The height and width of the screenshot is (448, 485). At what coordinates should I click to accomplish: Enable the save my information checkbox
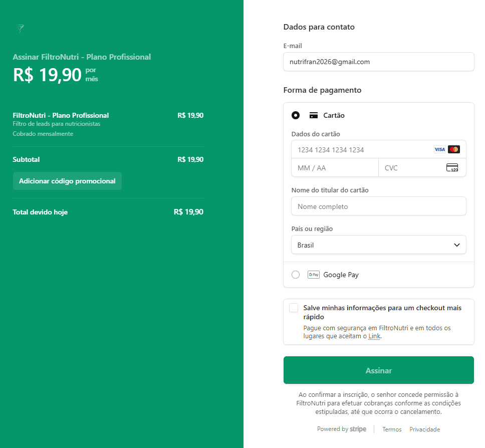294,308
